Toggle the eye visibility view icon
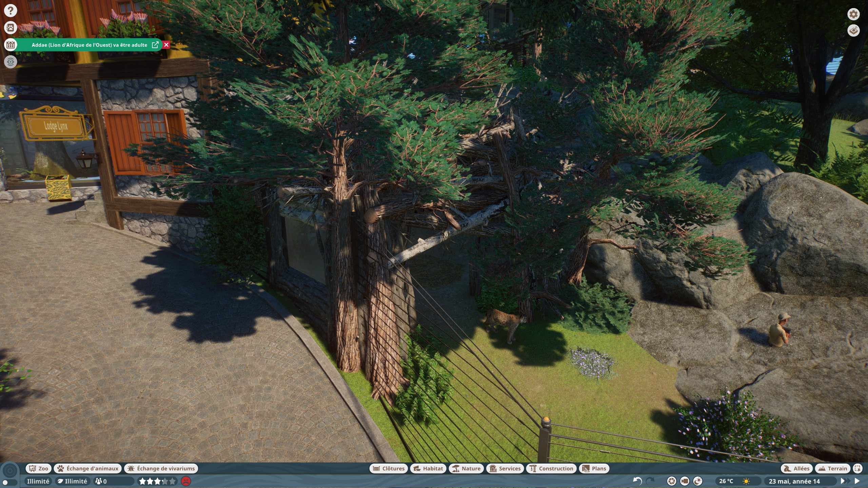868x488 pixels. [11, 62]
